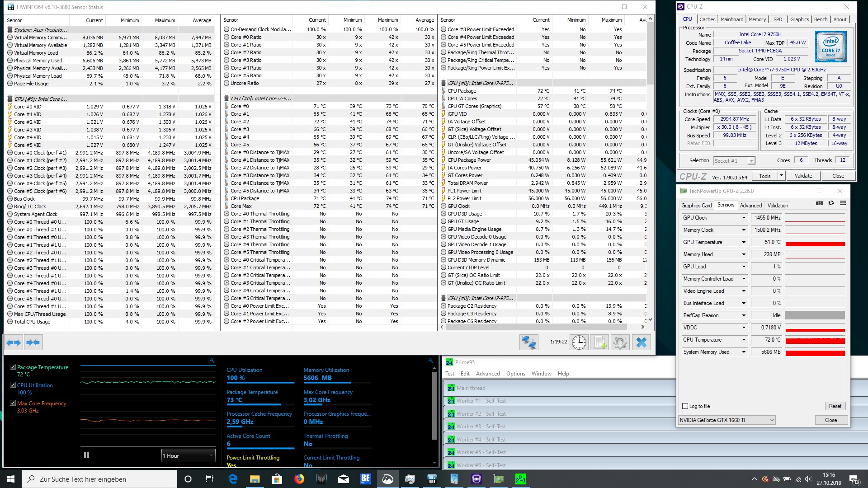Click HWiNFO collapse columns arrows icon
The image size is (868, 488).
33,343
